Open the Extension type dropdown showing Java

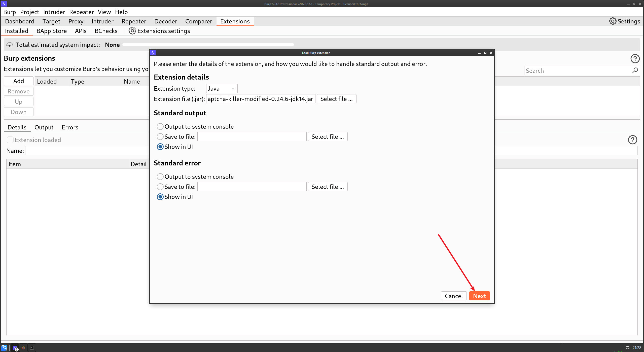tap(222, 88)
